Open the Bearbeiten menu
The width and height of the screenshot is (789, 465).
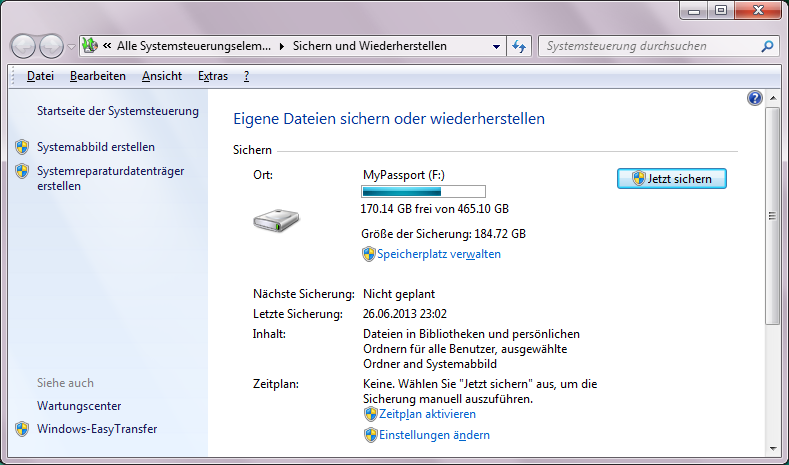click(98, 76)
